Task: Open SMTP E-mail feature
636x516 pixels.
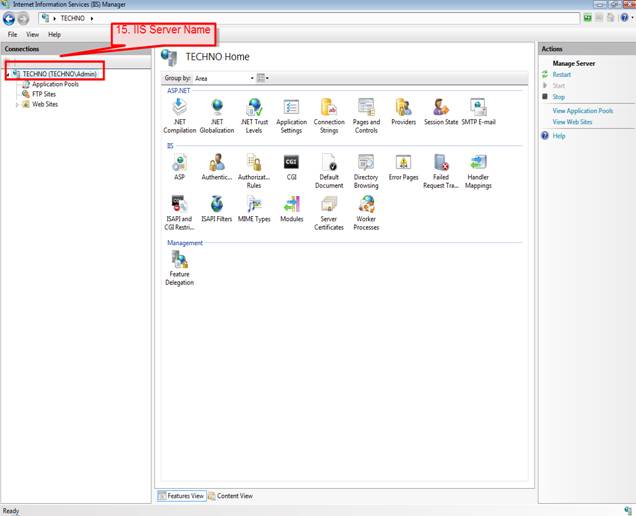Action: coord(479,112)
